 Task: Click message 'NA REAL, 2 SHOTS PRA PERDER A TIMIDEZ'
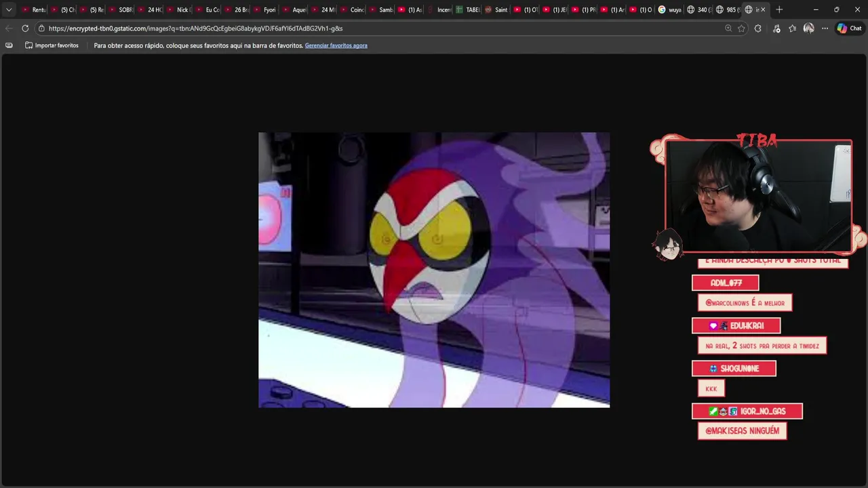click(x=762, y=346)
